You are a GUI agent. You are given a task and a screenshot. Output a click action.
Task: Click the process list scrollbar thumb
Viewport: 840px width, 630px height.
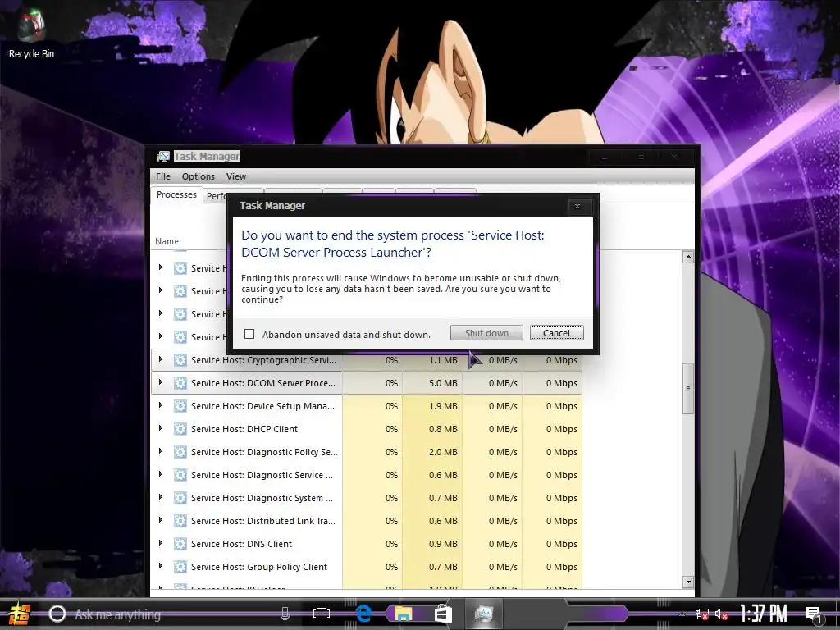tap(688, 388)
